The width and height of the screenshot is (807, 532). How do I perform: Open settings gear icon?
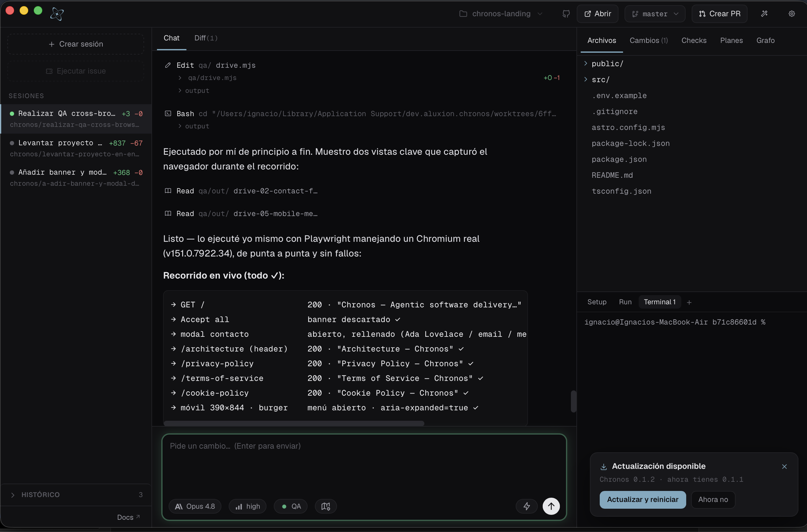[x=792, y=14]
